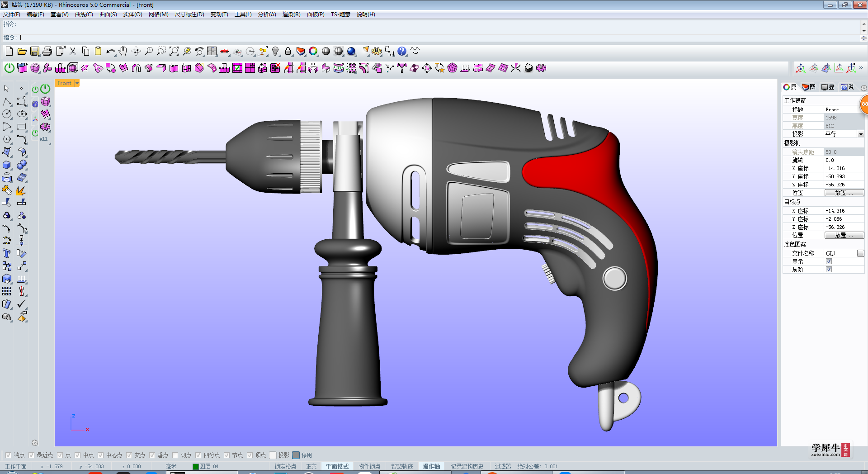The image size is (868, 474).
Task: Toggle the 交点 osnap checkbox
Action: coord(129,455)
